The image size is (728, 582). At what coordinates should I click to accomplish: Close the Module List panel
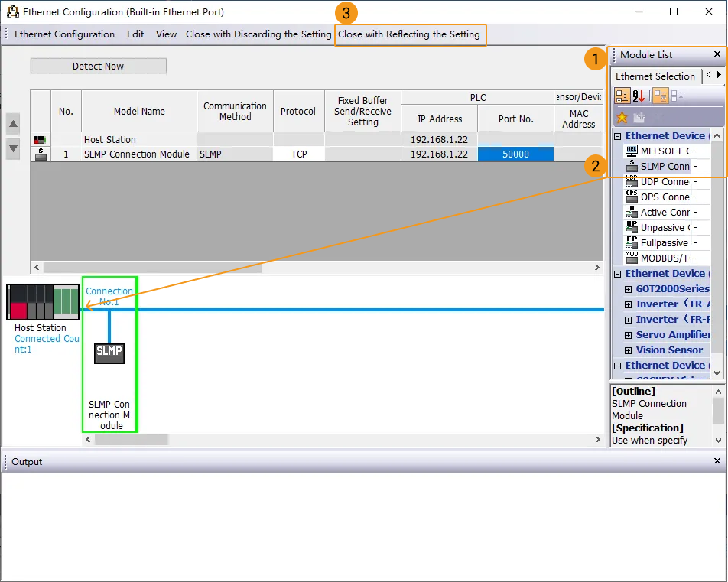pyautogui.click(x=717, y=54)
